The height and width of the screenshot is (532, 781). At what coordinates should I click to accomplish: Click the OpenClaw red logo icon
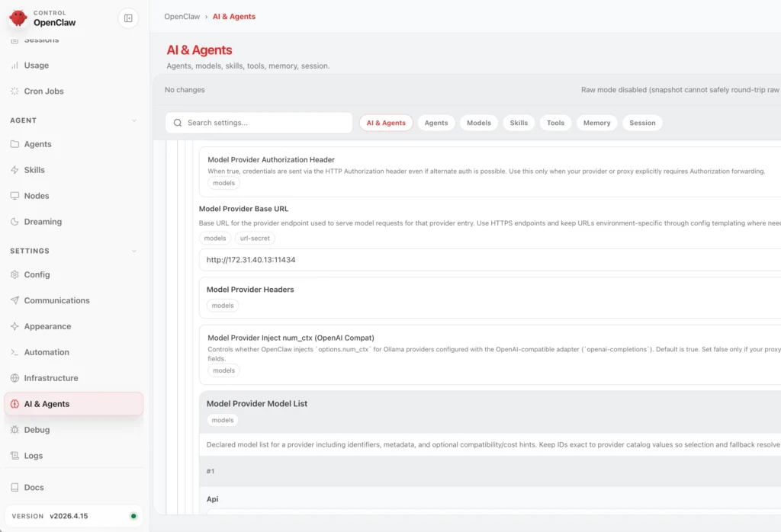pyautogui.click(x=18, y=18)
